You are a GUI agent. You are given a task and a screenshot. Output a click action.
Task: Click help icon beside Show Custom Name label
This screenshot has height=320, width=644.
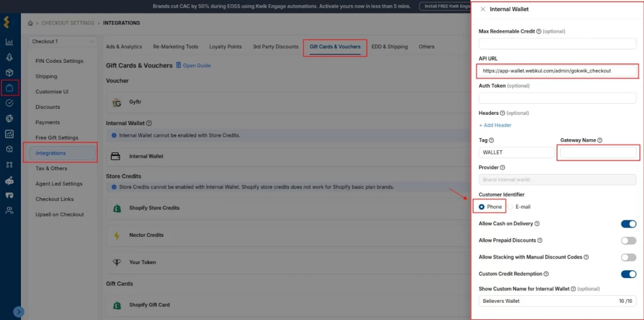574,289
